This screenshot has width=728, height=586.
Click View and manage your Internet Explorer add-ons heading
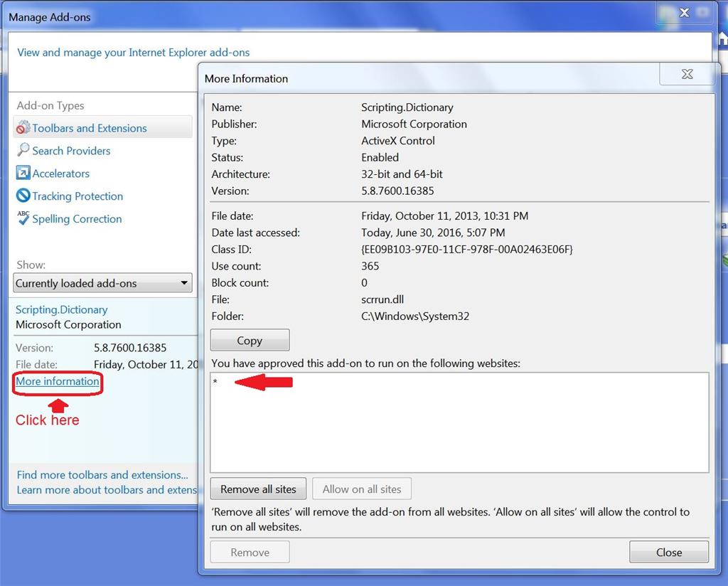[133, 53]
